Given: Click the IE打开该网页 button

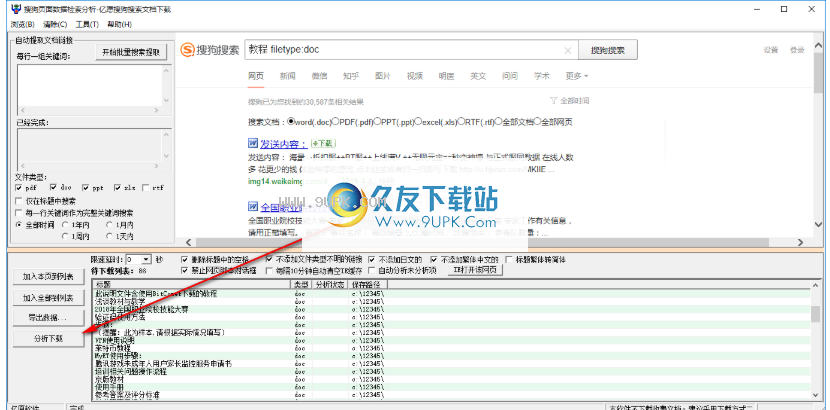Looking at the screenshot, I should [x=475, y=270].
